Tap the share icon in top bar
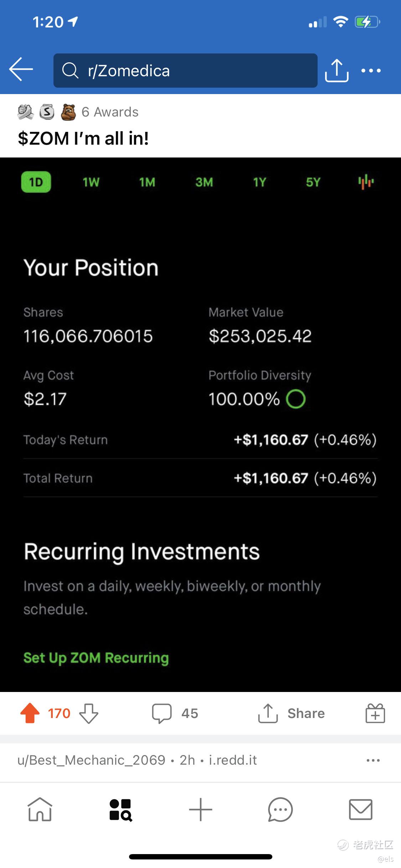 pyautogui.click(x=336, y=71)
